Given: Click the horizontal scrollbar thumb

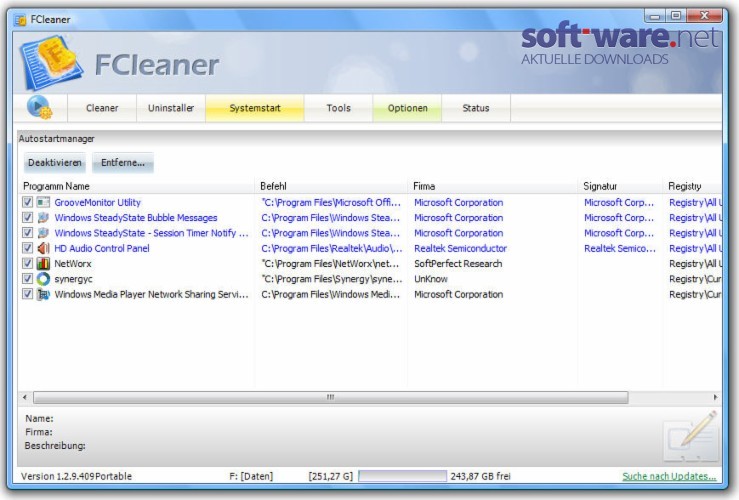Looking at the screenshot, I should click(x=330, y=397).
